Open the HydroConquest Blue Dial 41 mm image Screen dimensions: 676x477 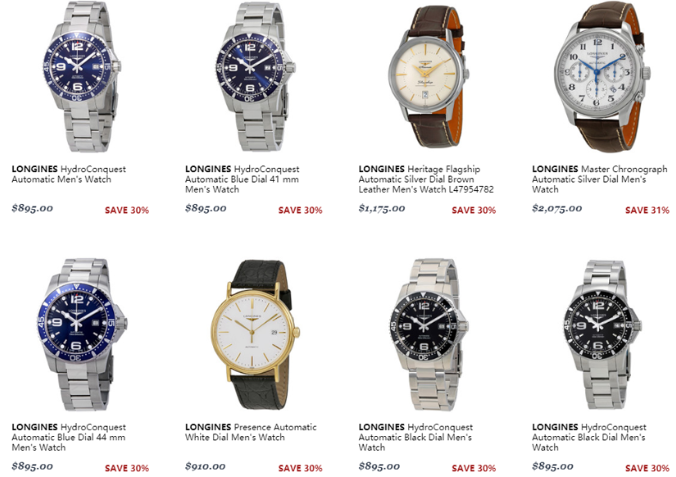(x=255, y=77)
